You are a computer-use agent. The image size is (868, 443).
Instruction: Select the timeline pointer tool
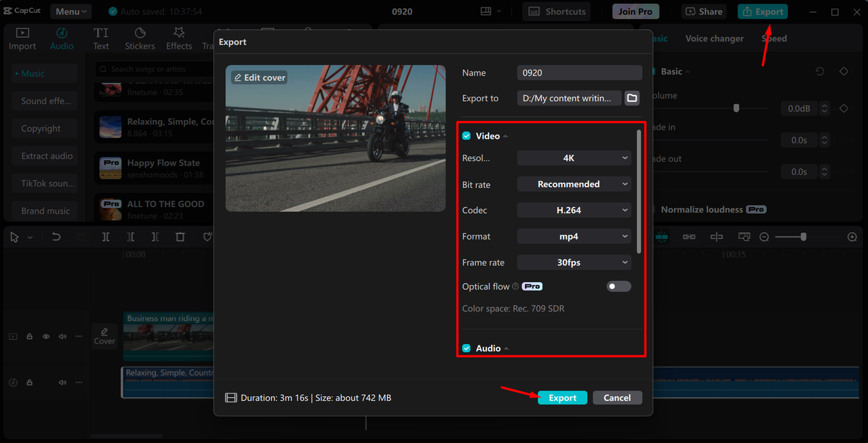(14, 237)
